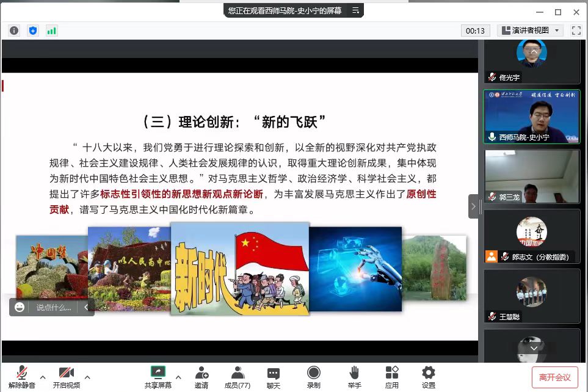
Task: Toggle full screen mode
Action: click(x=576, y=31)
